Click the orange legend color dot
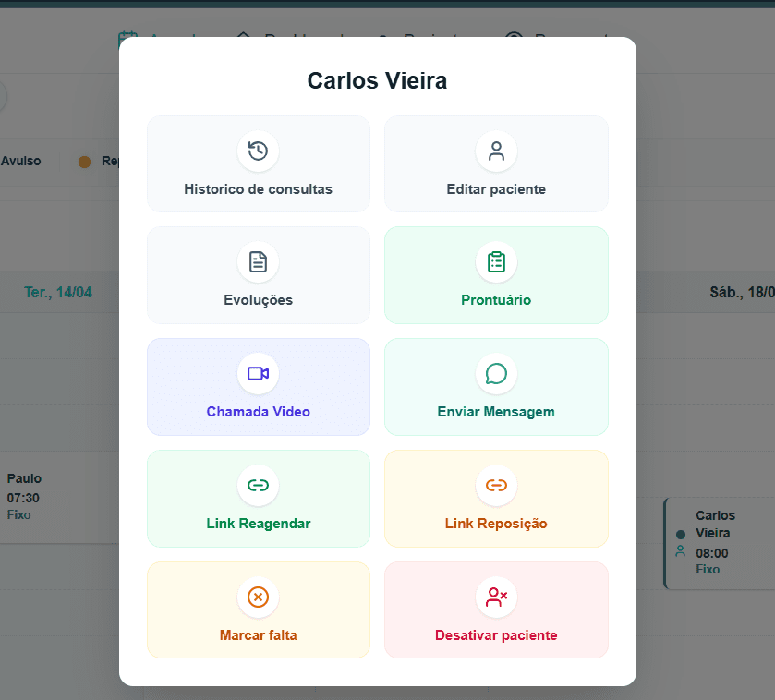This screenshot has width=775, height=700. pos(84,162)
